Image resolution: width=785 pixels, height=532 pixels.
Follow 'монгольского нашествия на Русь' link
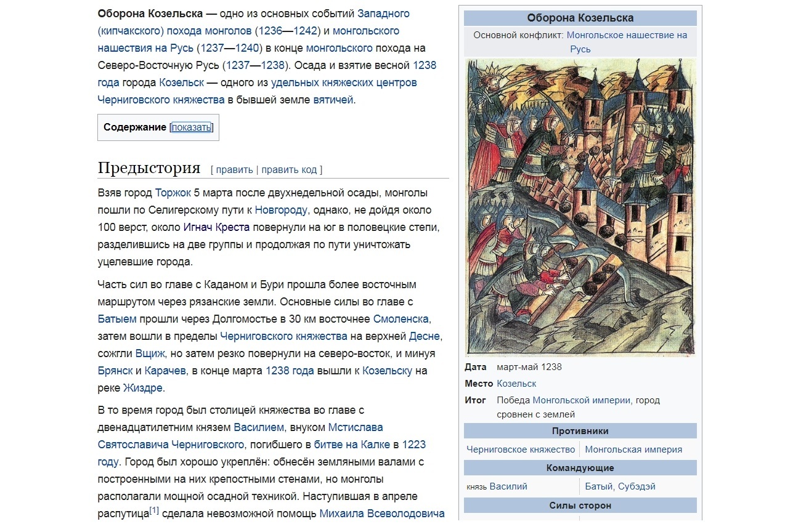[248, 39]
